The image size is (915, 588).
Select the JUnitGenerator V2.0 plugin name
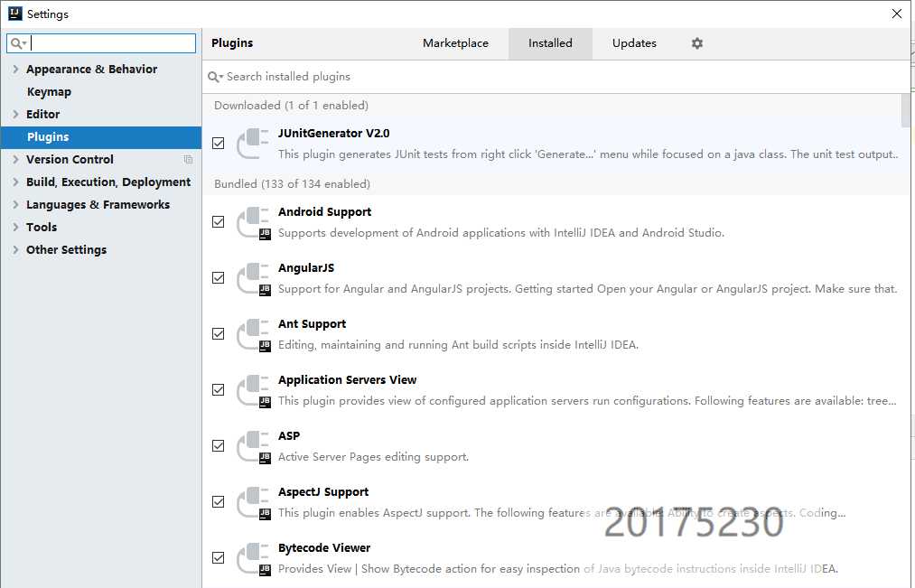click(334, 134)
